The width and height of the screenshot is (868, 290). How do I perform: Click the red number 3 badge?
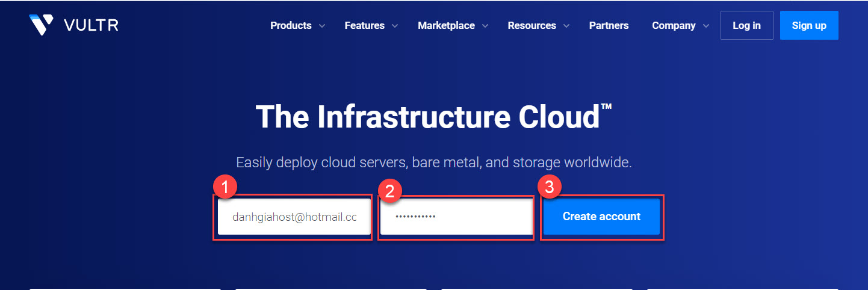click(549, 187)
